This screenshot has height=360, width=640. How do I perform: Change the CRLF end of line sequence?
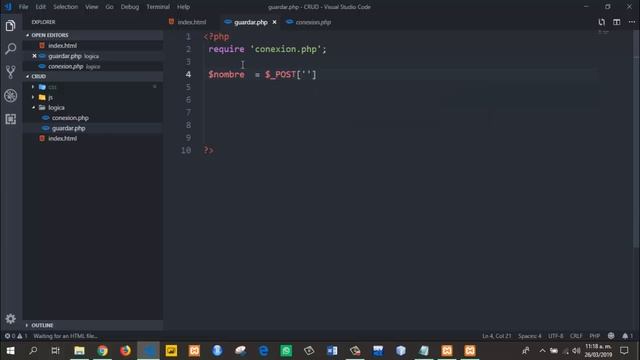click(x=576, y=336)
